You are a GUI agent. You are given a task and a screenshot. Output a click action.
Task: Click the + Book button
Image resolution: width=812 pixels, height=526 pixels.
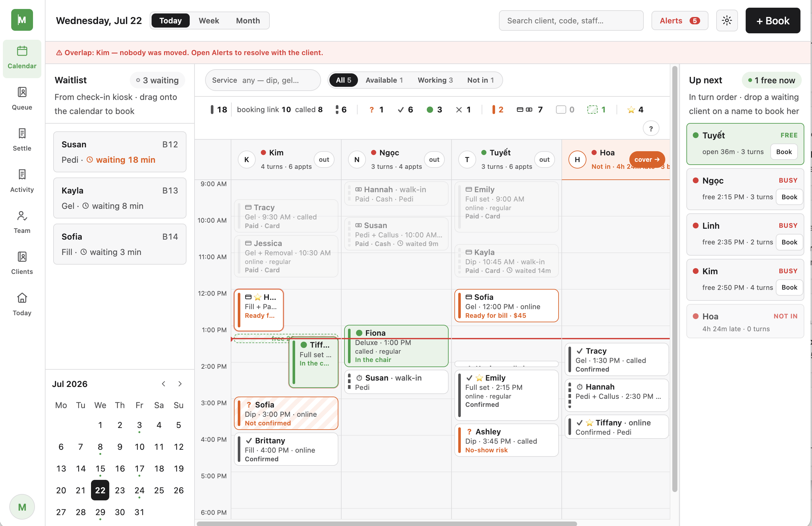(x=772, y=21)
